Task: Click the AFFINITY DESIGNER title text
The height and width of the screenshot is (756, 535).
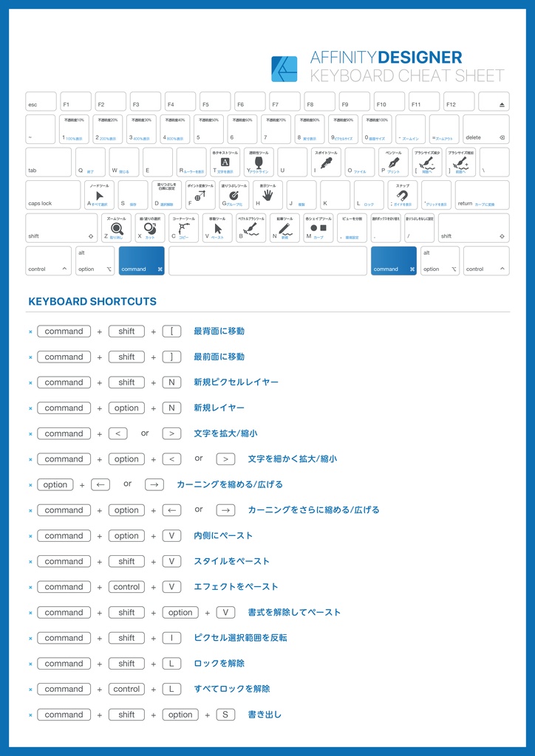Action: point(386,58)
